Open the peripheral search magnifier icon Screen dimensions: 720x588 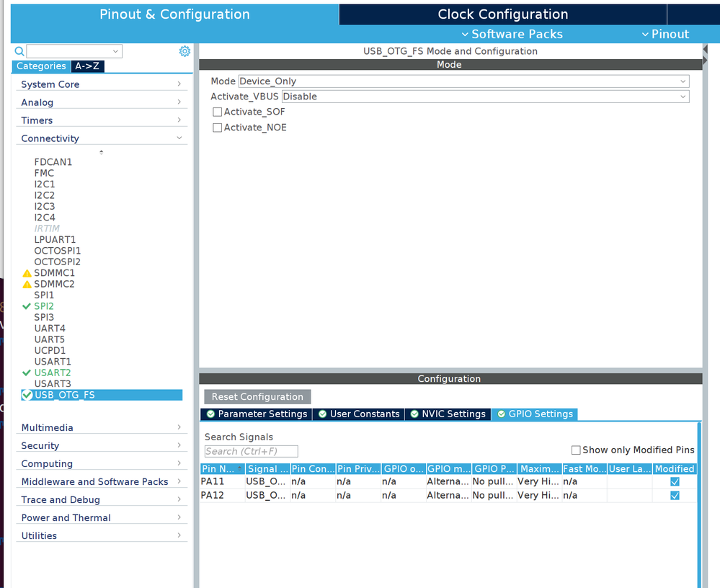[x=17, y=51]
